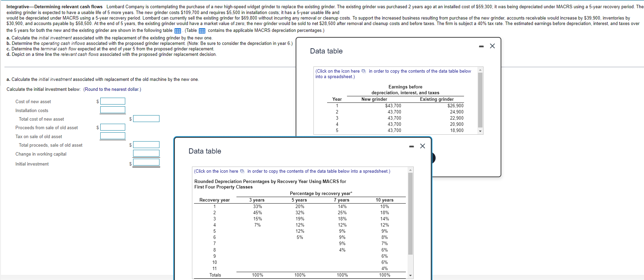The width and height of the screenshot is (644, 280).
Task: Click the '3 years' column header in MACRS table
Action: coord(257,200)
